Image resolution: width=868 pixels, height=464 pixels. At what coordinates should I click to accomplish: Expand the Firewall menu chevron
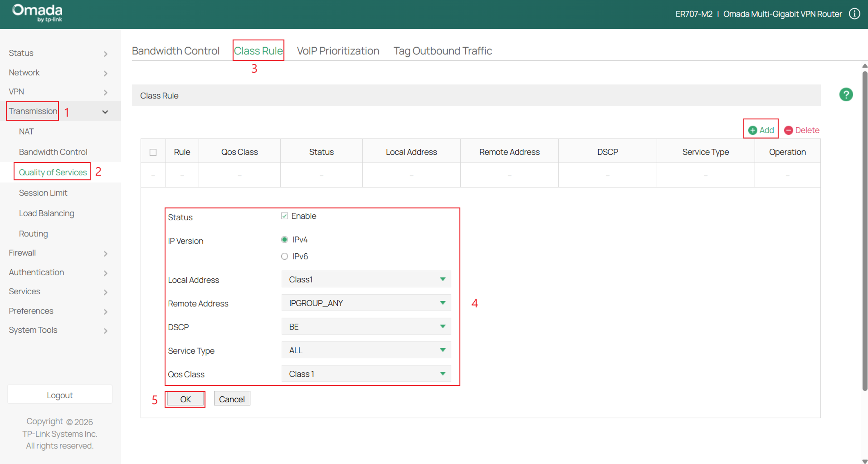tap(105, 254)
